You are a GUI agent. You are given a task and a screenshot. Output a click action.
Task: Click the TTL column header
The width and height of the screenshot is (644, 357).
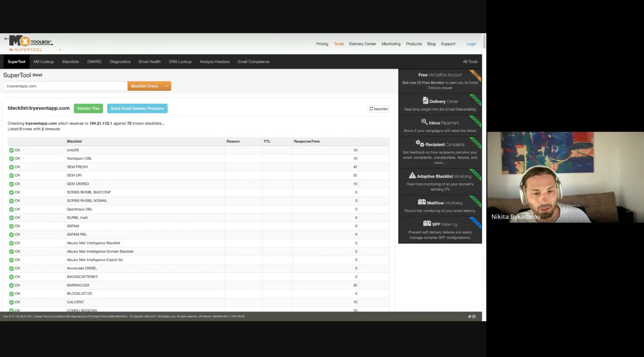click(267, 141)
